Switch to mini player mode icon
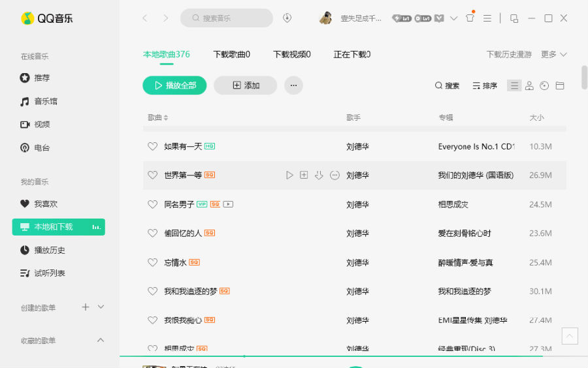Image resolution: width=588 pixels, height=368 pixels. tap(514, 18)
